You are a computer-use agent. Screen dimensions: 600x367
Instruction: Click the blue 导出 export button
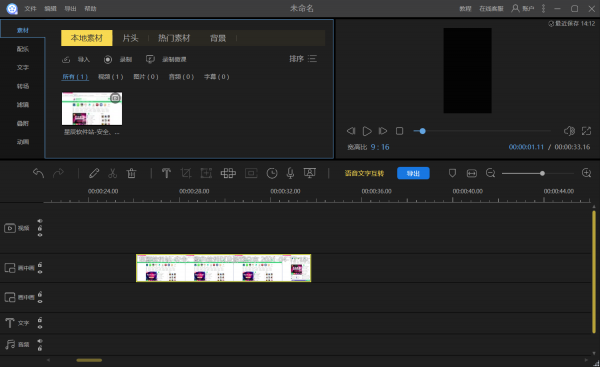[x=413, y=173]
